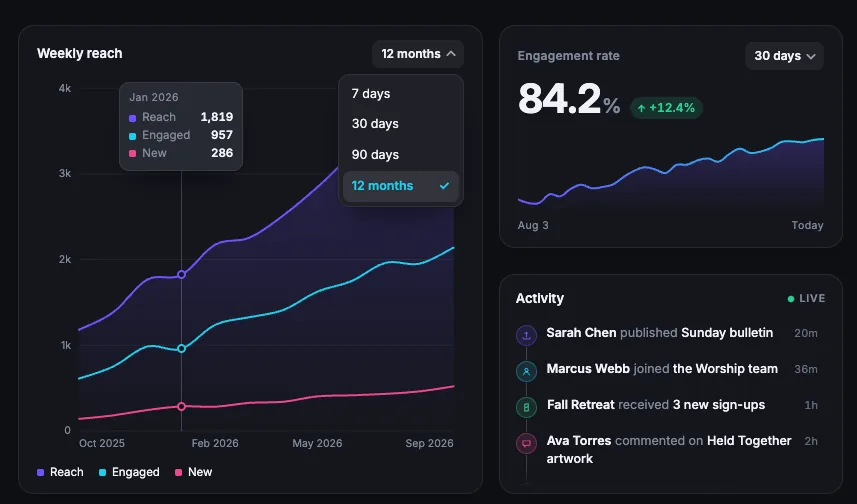The height and width of the screenshot is (504, 857).
Task: Click the Aug 3 axis label
Action: coord(533,225)
